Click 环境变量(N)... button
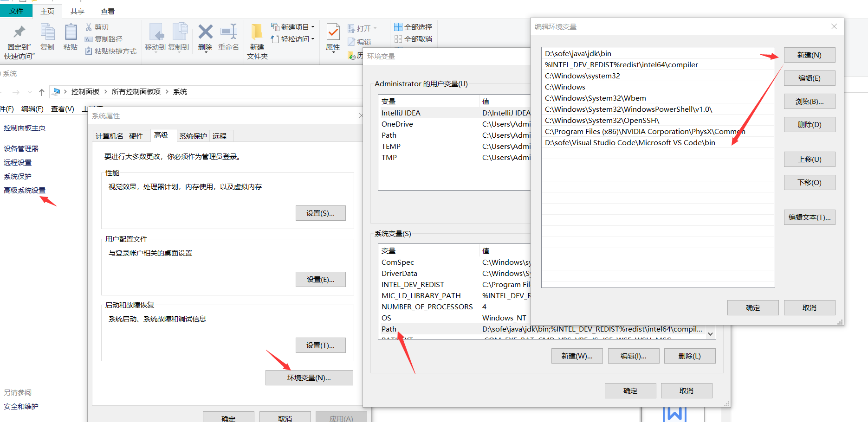 [x=309, y=378]
